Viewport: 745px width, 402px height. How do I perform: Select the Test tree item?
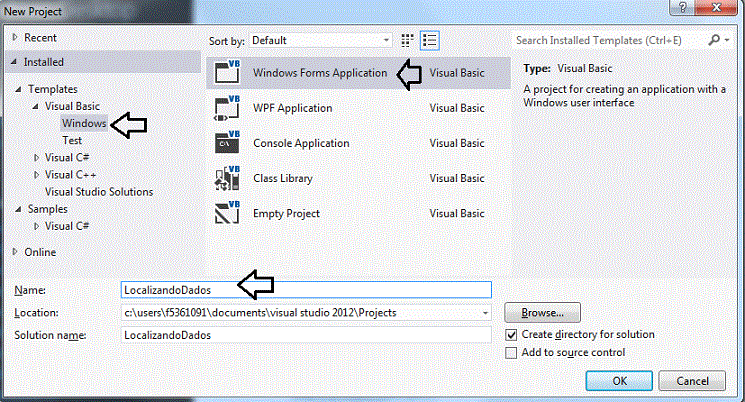point(72,140)
